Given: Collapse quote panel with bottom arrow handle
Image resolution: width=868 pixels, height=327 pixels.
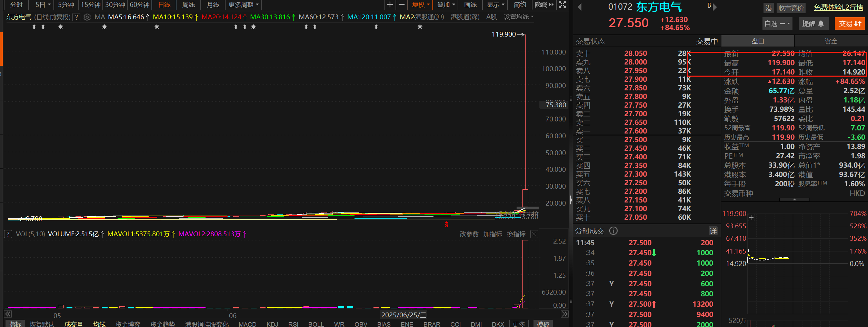Looking at the screenshot, I should click(795, 200).
